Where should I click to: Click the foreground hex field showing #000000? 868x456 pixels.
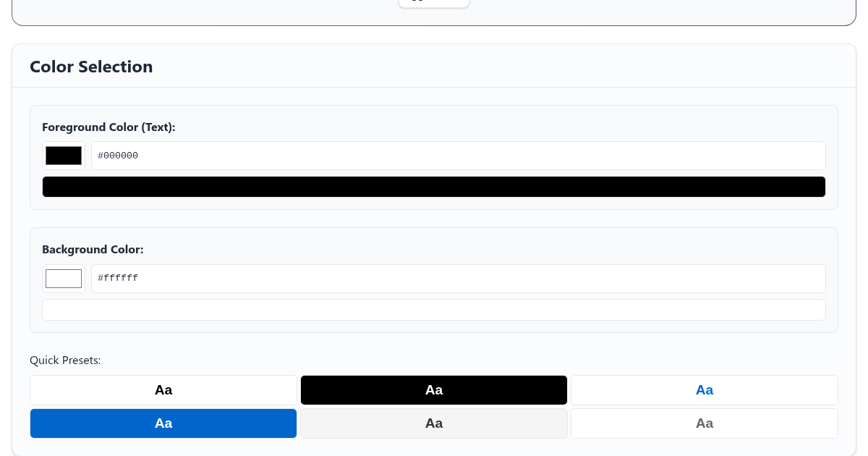[458, 156]
